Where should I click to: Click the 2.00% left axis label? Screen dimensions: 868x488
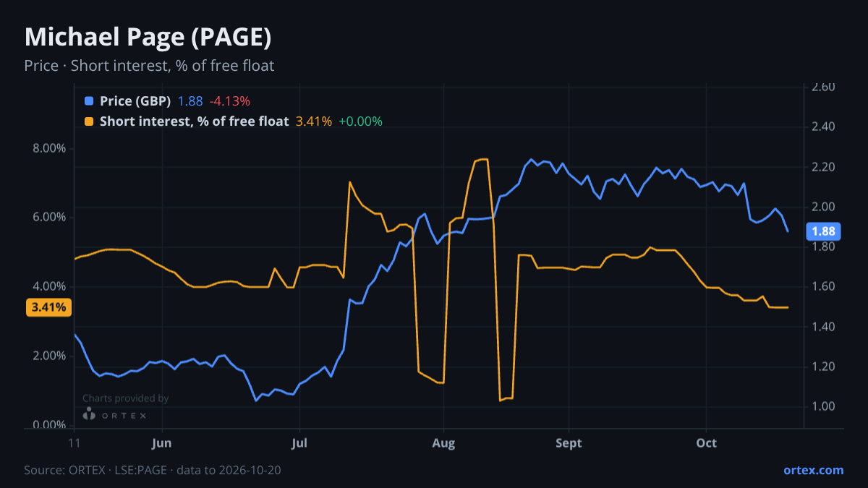49,356
